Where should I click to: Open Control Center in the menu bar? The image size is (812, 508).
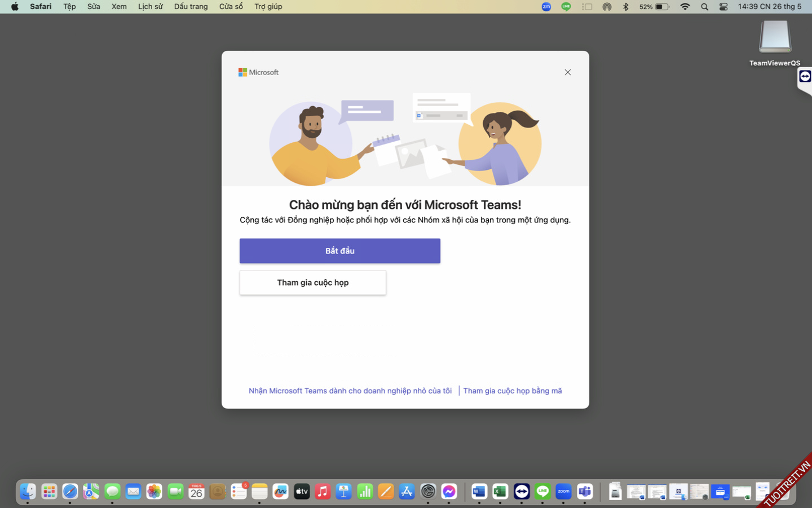[x=723, y=7]
